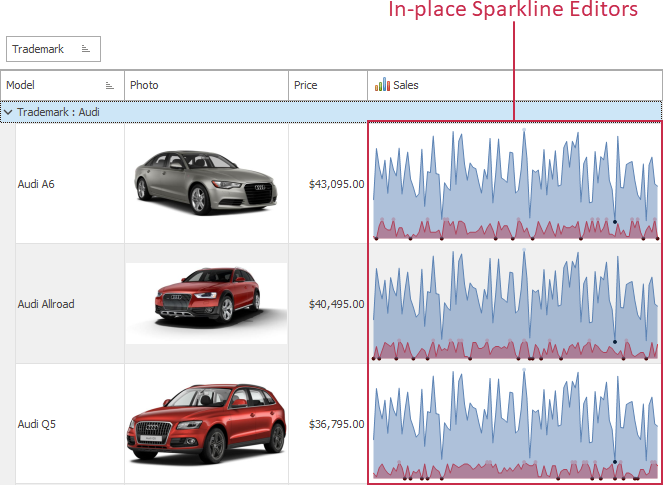
Task: Select the Audi Q5 model cell
Action: coord(70,424)
